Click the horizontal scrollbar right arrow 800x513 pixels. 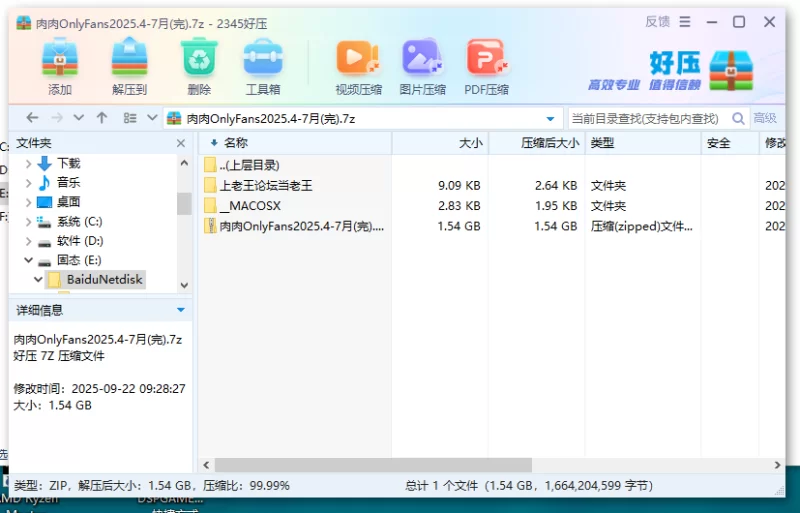coord(777,465)
